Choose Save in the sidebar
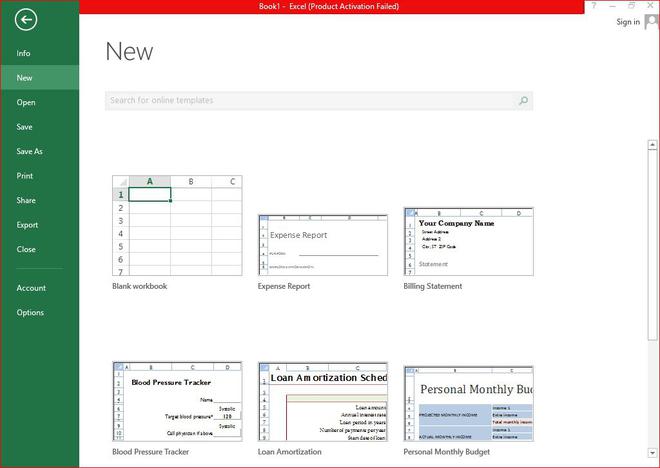 [x=40, y=127]
